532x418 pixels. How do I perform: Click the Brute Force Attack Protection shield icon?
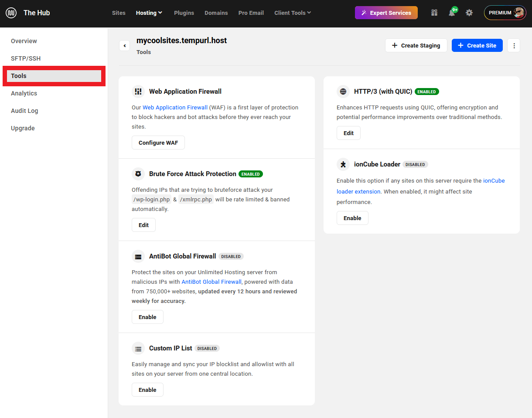point(138,174)
